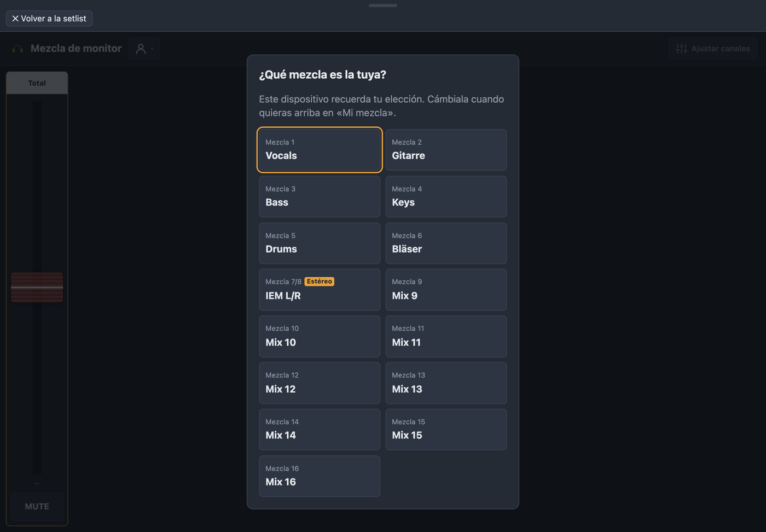766x532 pixels.
Task: Open the user profile mix selector
Action: coord(144,49)
